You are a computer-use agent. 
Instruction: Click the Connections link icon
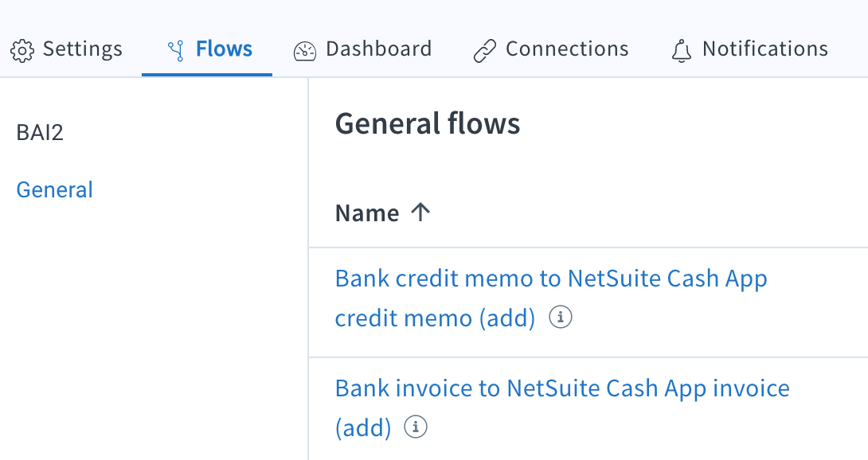484,49
